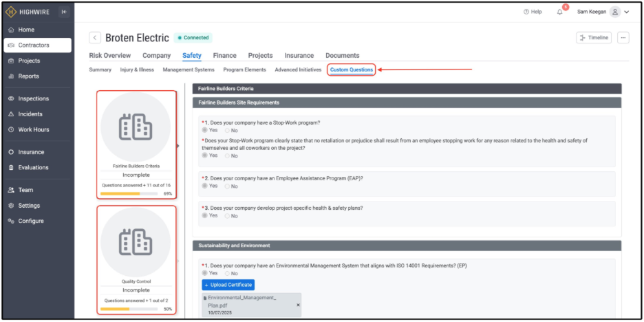Switch to the Insurance tab of Broten Electric

click(299, 56)
